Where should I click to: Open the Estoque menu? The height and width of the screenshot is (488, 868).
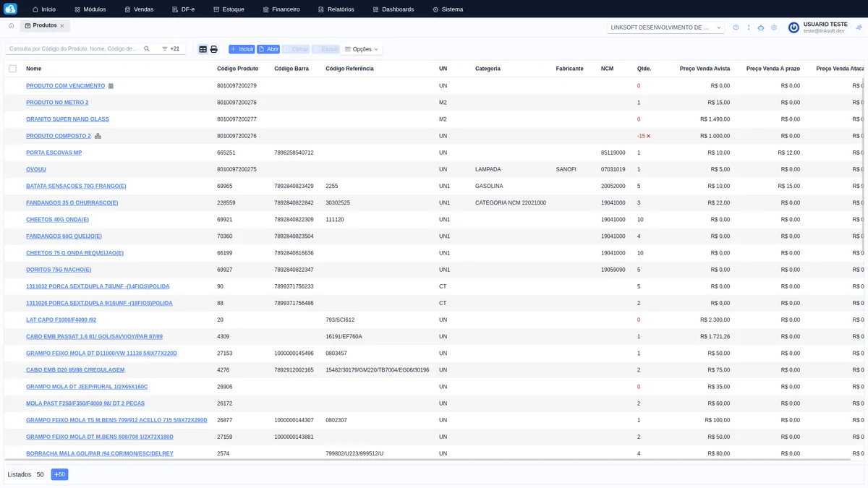[x=229, y=9]
